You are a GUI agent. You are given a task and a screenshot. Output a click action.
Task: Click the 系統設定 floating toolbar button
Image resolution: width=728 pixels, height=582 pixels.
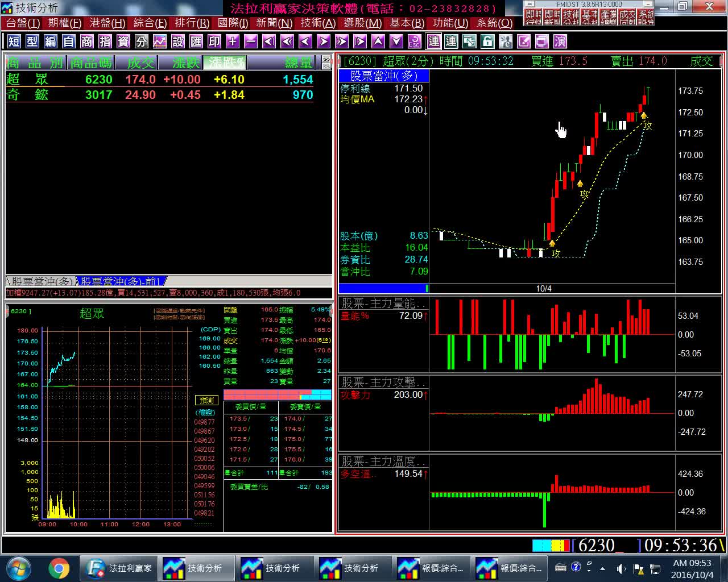pos(646,17)
